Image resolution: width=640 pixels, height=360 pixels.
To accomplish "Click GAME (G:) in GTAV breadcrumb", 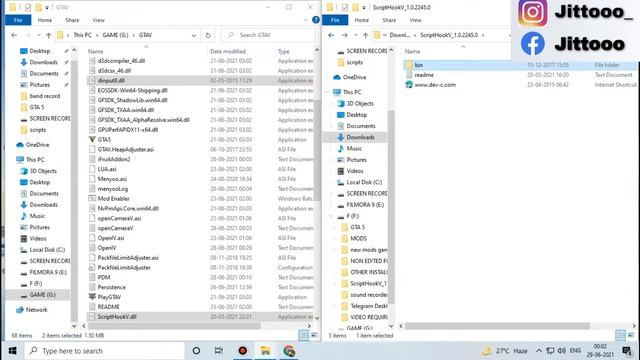I will tap(115, 35).
